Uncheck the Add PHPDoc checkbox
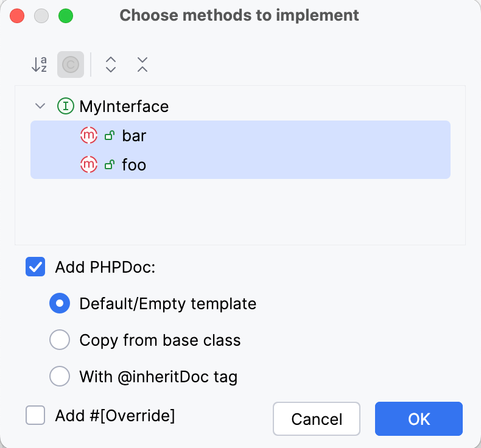Image resolution: width=481 pixels, height=448 pixels. coord(35,267)
